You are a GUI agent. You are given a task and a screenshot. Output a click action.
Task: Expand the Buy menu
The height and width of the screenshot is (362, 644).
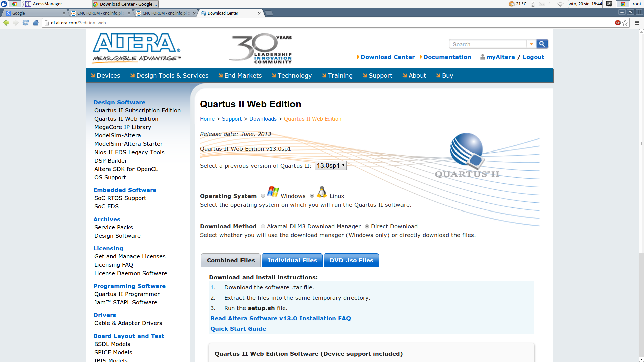pyautogui.click(x=444, y=76)
